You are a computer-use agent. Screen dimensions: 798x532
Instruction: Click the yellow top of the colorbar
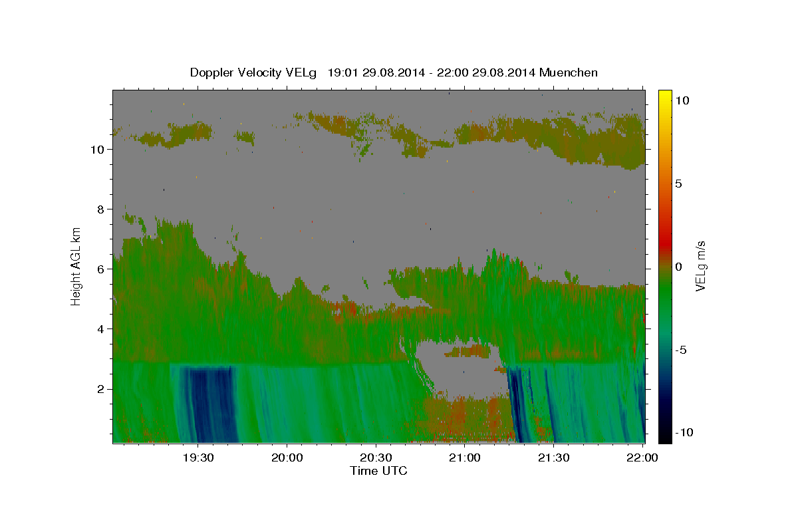click(x=665, y=96)
